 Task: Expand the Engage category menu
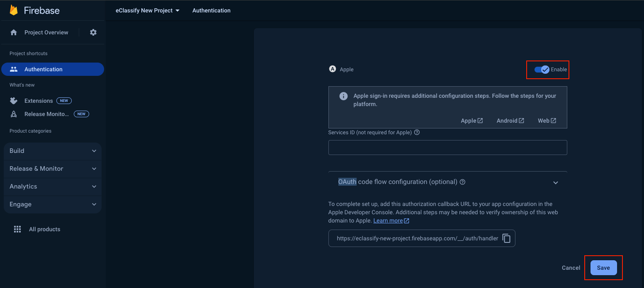pyautogui.click(x=53, y=204)
